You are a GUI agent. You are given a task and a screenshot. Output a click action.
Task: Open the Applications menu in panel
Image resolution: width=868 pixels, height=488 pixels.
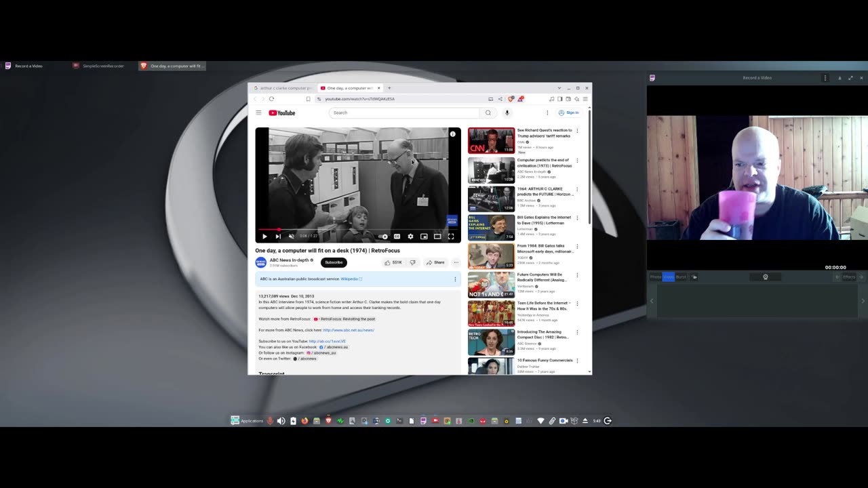tap(247, 421)
